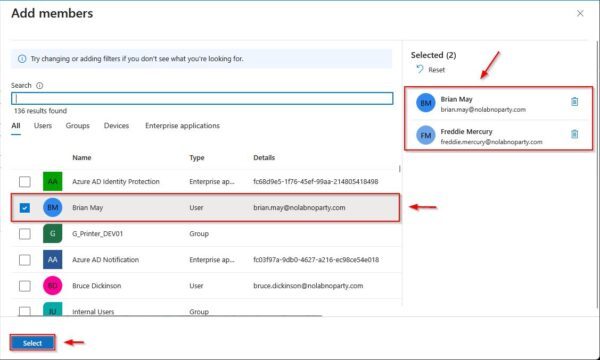
Task: Click the BM avatar in the Brian May row
Action: (52, 207)
